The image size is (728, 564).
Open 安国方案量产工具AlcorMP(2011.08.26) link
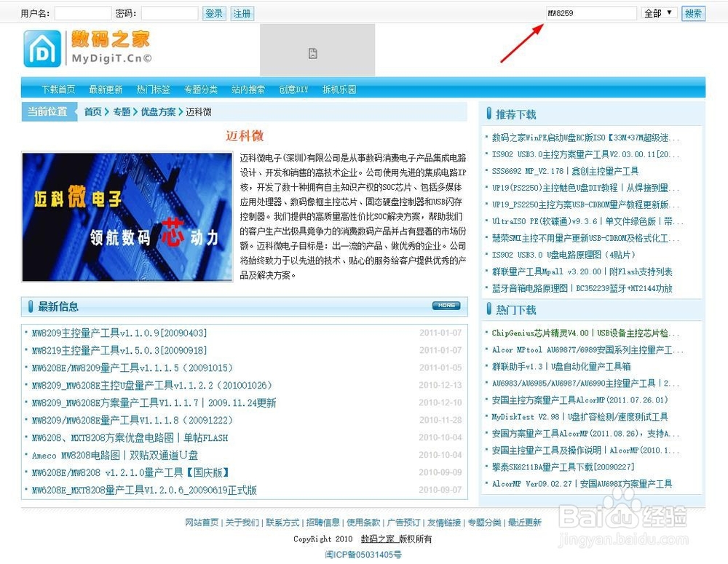tap(585, 433)
